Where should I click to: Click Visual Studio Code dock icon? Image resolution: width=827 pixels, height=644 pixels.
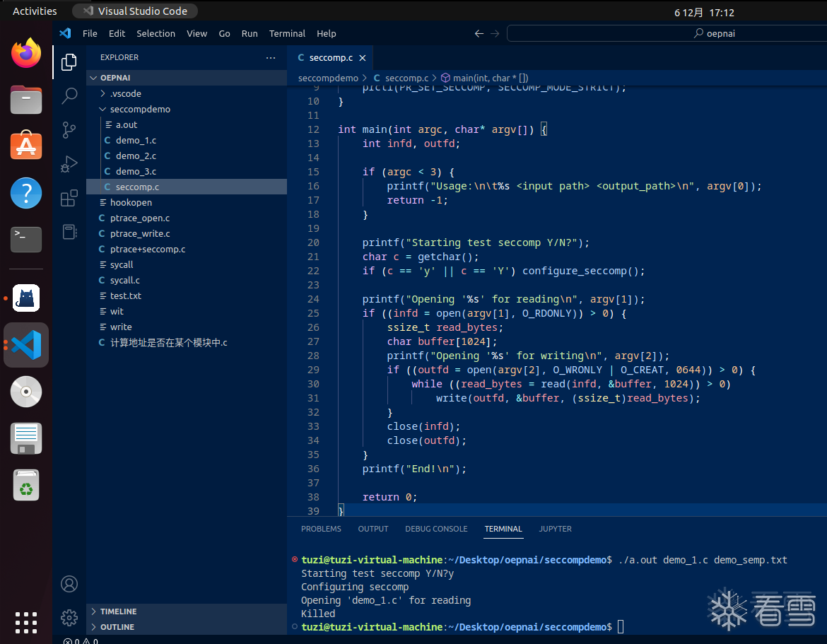[x=26, y=345]
